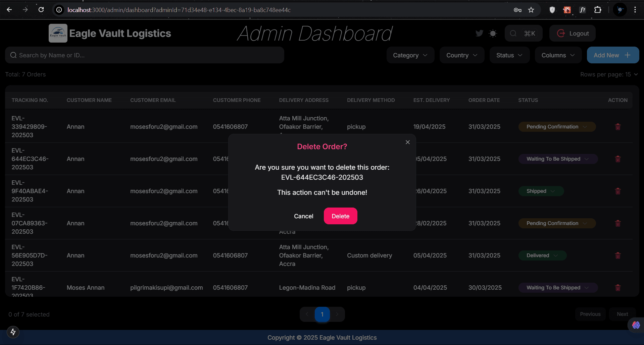Open Shipped status dropdown for EVL-9F40ABAE4

pos(541,191)
